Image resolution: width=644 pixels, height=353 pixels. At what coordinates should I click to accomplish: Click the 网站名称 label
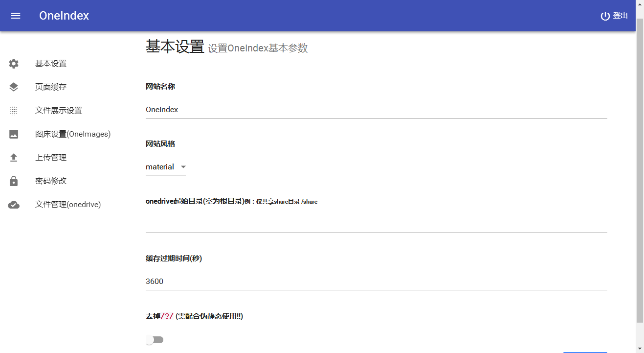(x=160, y=87)
